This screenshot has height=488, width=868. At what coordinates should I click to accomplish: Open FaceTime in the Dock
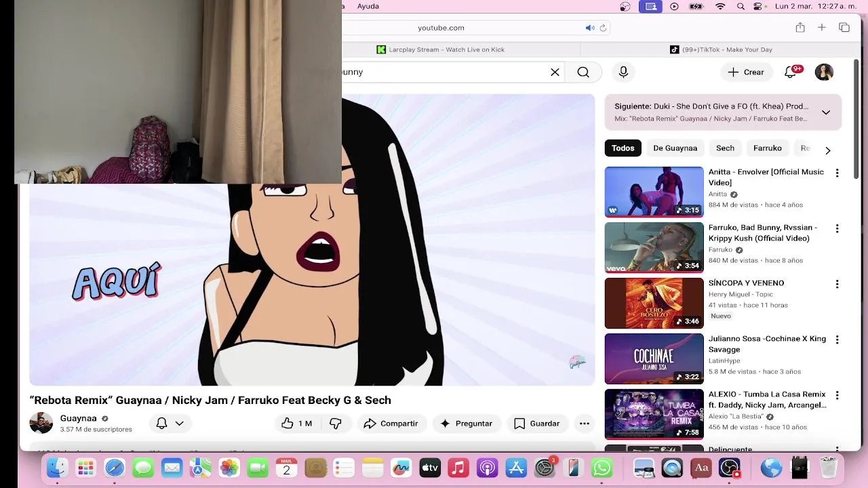pos(258,468)
